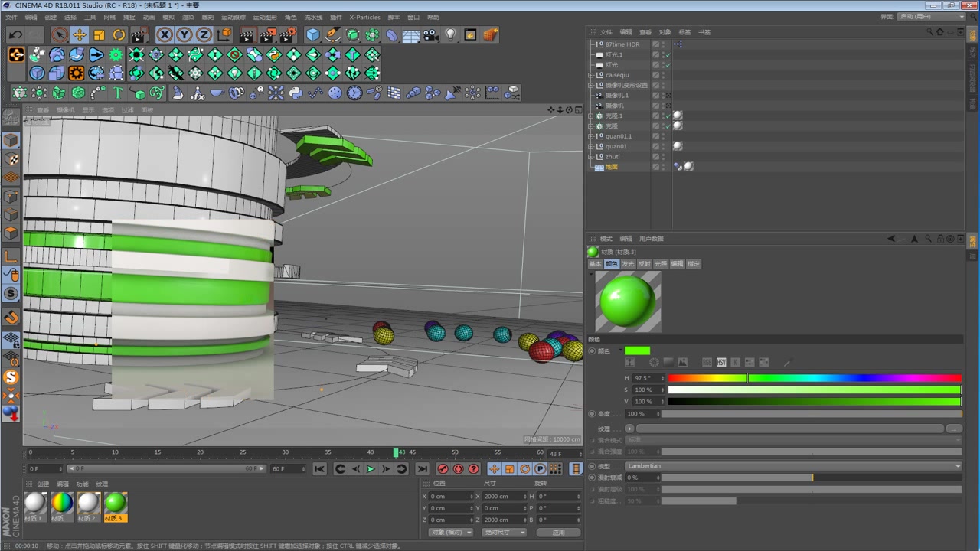Click the MoText T icon
The image size is (980, 551).
coord(118,93)
